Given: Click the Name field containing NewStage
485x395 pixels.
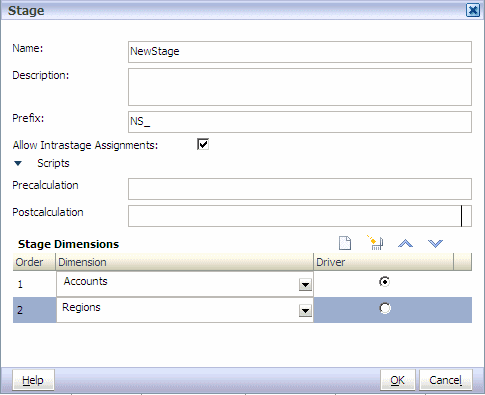Looking at the screenshot, I should [300, 52].
